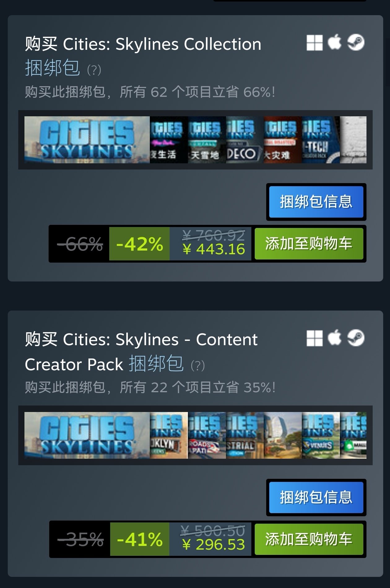Click Steam icon on Content Creator Pack bundle

[356, 338]
